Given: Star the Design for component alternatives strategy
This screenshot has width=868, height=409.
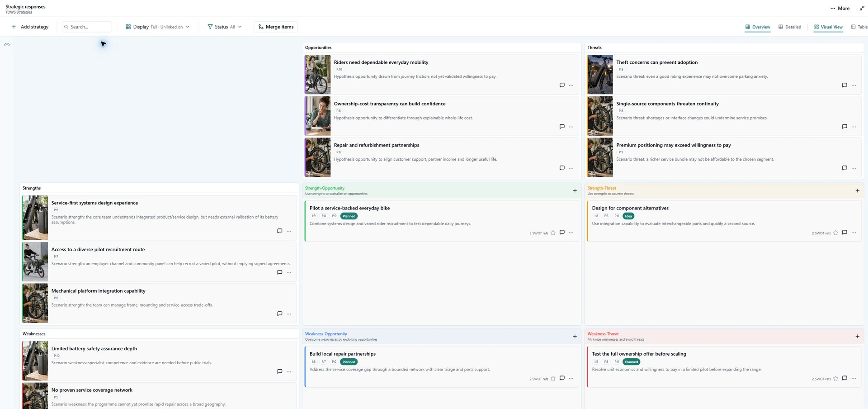Looking at the screenshot, I should [835, 233].
